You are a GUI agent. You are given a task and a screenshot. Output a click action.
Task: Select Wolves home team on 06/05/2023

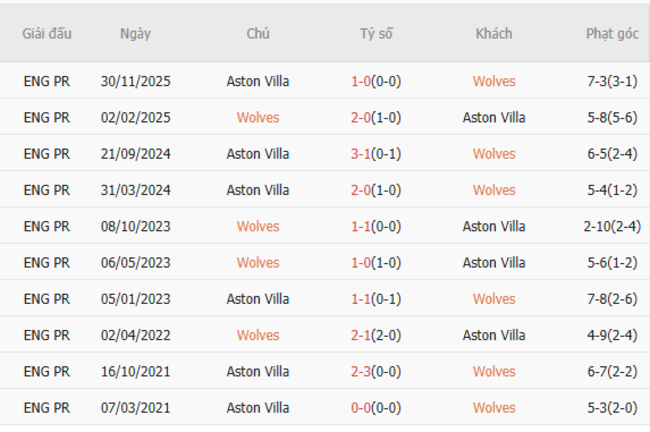(x=258, y=263)
